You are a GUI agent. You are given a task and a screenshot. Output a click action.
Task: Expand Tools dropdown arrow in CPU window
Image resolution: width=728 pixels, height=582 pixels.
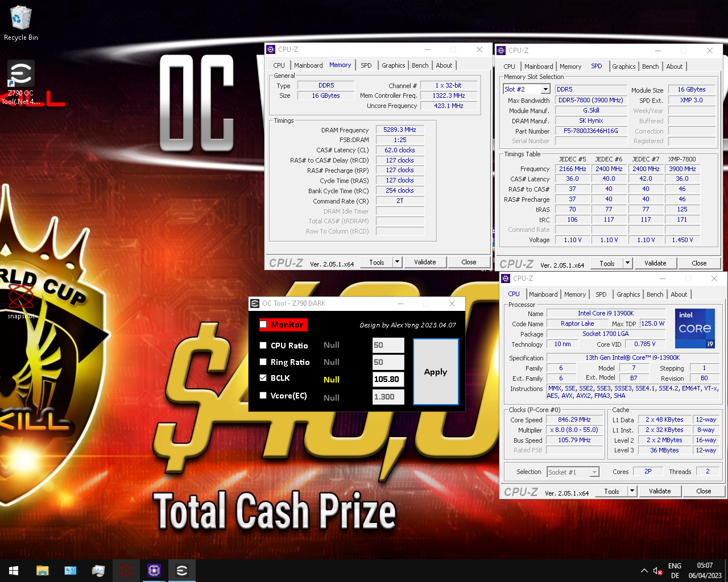coord(632,491)
